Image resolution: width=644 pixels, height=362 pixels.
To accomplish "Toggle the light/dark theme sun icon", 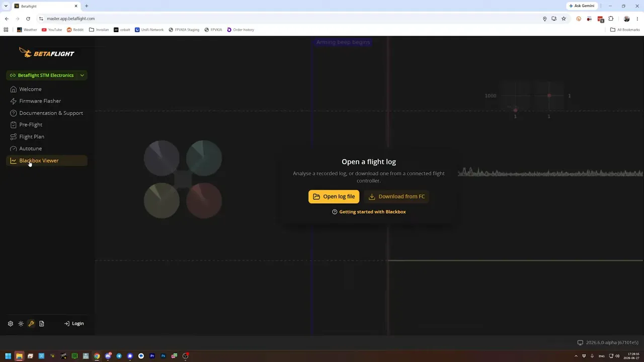I will click(21, 324).
